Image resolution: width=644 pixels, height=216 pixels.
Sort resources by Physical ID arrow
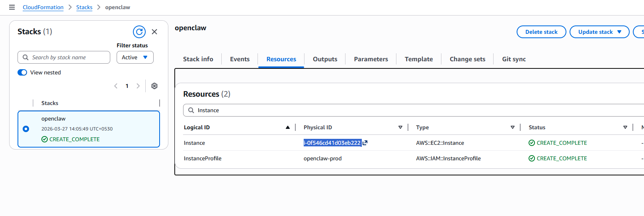pos(400,127)
